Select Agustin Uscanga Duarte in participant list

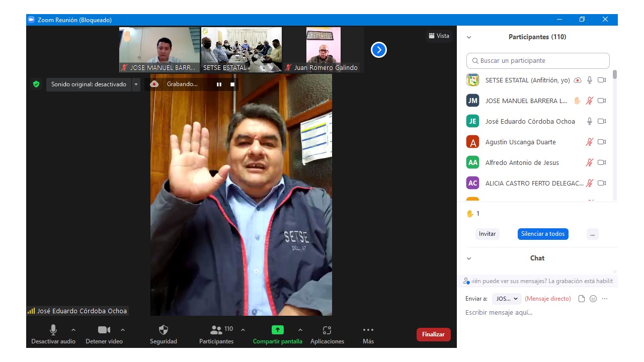[537, 142]
